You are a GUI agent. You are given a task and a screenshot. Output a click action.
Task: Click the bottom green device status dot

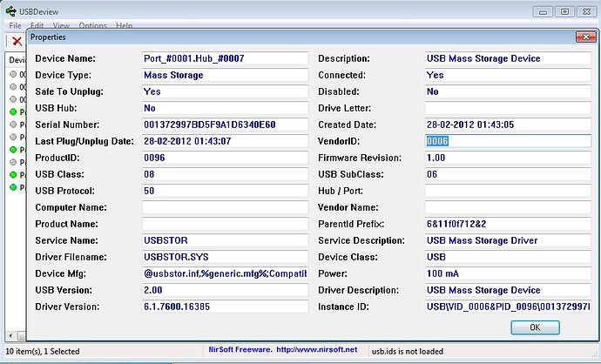point(13,187)
